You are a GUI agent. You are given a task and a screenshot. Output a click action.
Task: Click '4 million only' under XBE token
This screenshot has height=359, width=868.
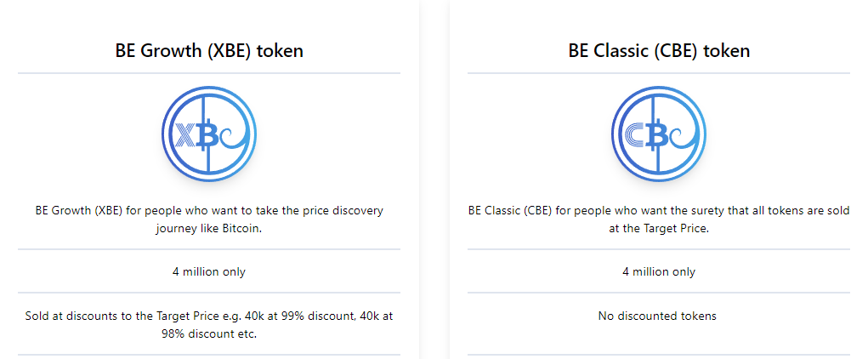pyautogui.click(x=209, y=271)
